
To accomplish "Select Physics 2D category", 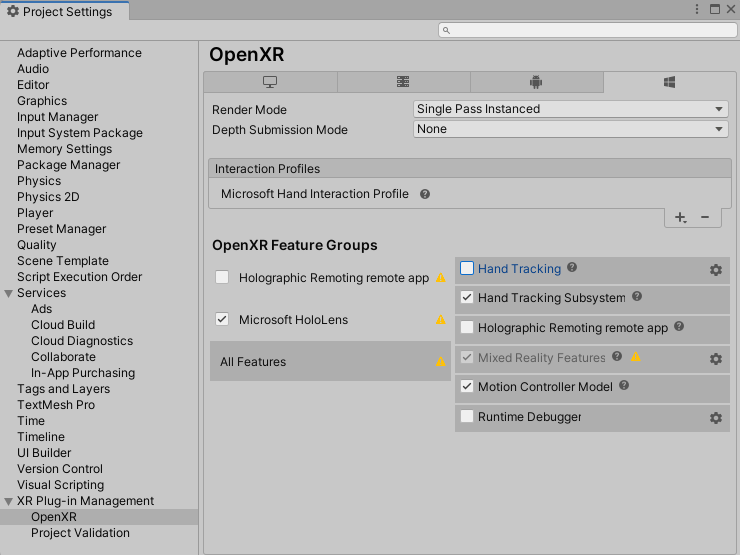I will (x=48, y=197).
